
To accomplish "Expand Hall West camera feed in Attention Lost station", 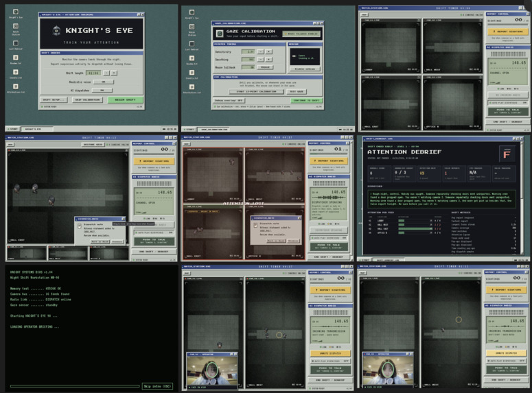I will click(303, 150).
